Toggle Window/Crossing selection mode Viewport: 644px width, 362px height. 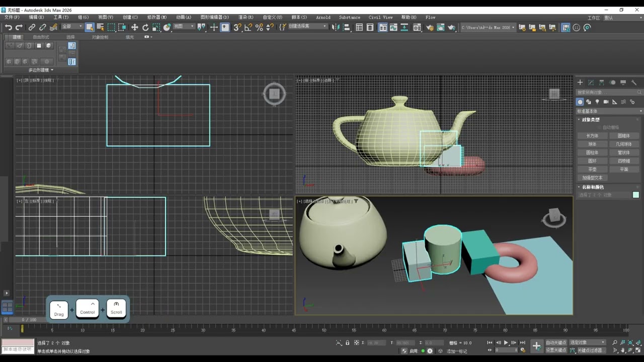pyautogui.click(x=122, y=27)
